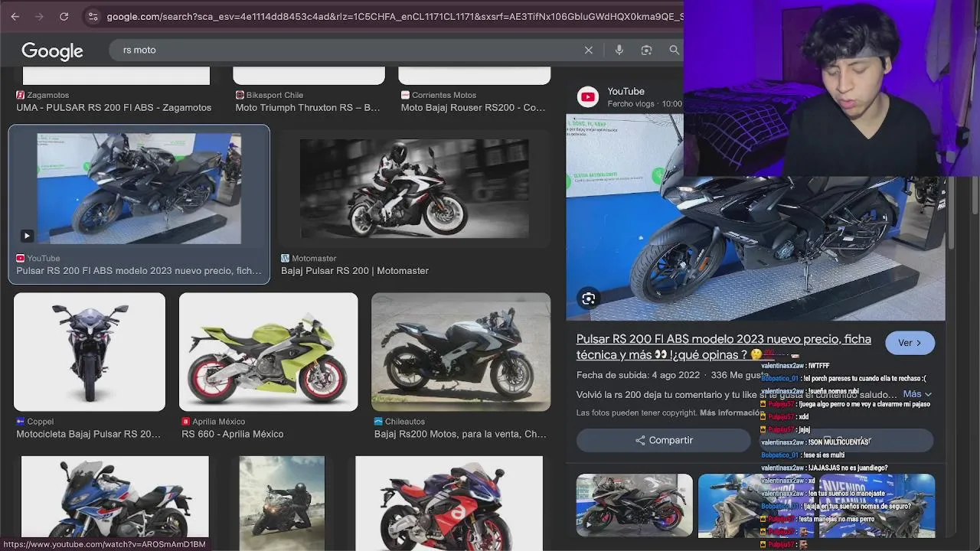Click the Coppel source favicon
Screen dimensions: 980x551
(x=20, y=421)
